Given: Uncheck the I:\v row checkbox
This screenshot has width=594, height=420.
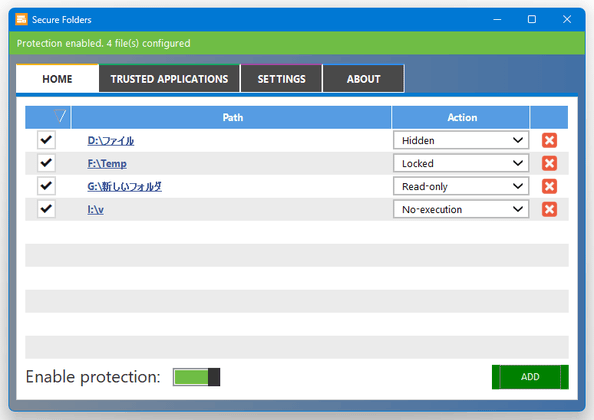Looking at the screenshot, I should coord(46,209).
